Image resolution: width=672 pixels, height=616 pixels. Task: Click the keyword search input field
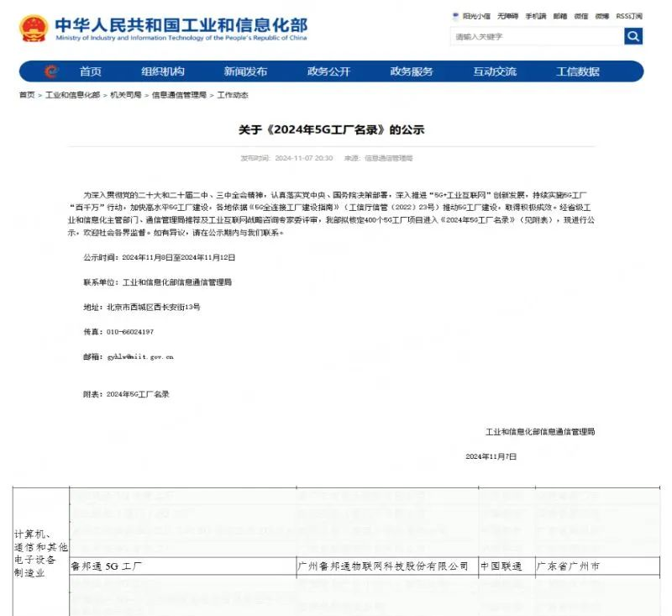tap(536, 36)
